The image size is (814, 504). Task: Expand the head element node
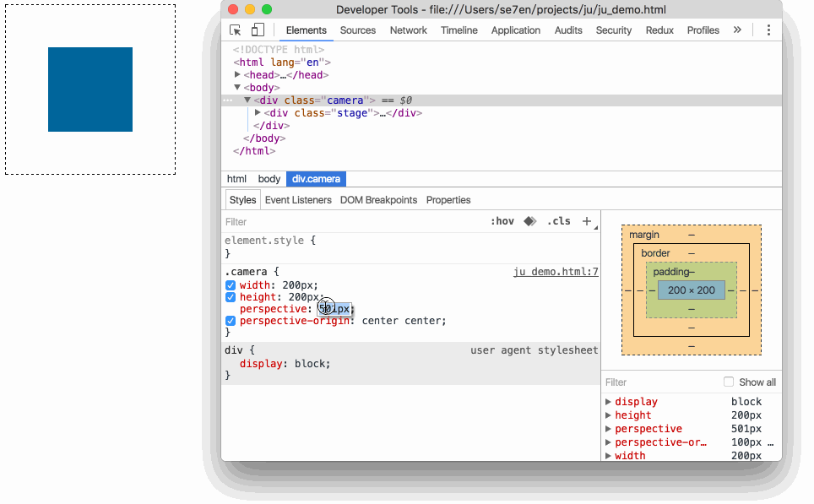[239, 74]
